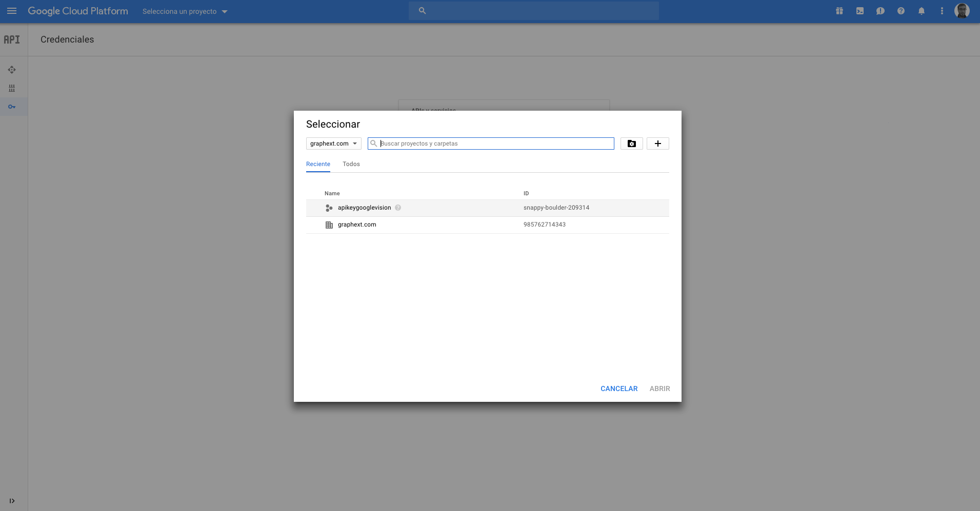Click the Credenciales page title
The width and height of the screenshot is (980, 511).
click(67, 39)
